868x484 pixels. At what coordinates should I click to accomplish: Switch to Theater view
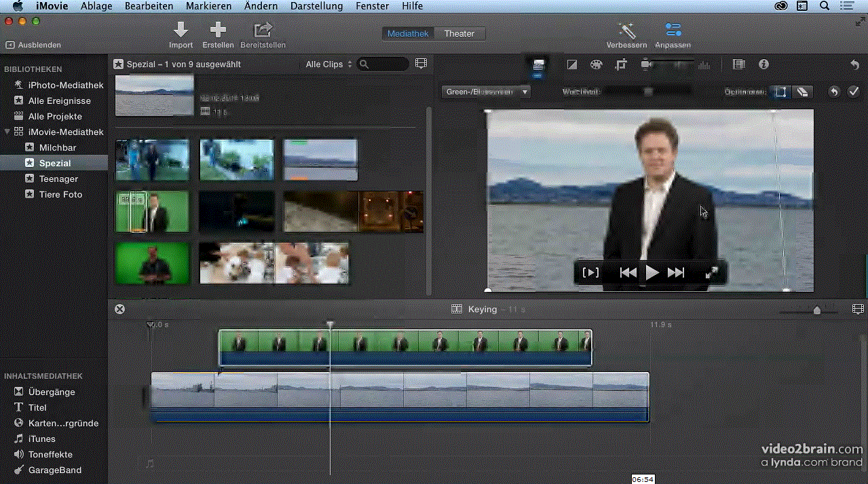click(x=459, y=33)
